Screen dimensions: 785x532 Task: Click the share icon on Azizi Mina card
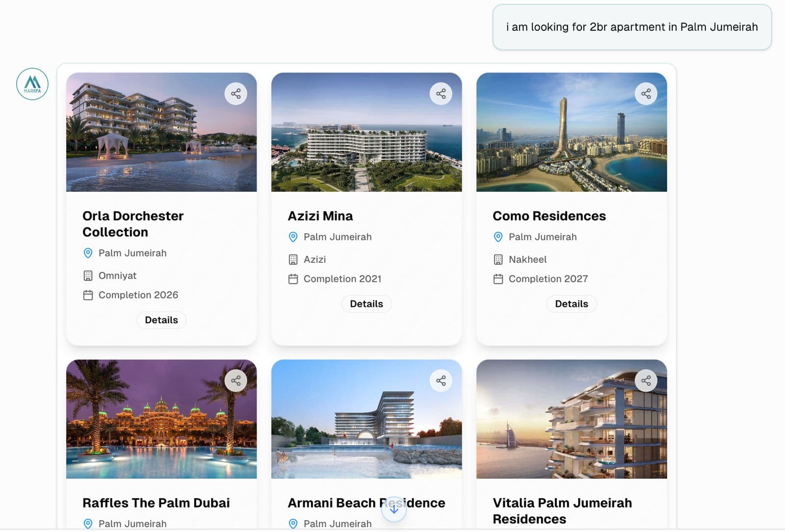click(441, 93)
